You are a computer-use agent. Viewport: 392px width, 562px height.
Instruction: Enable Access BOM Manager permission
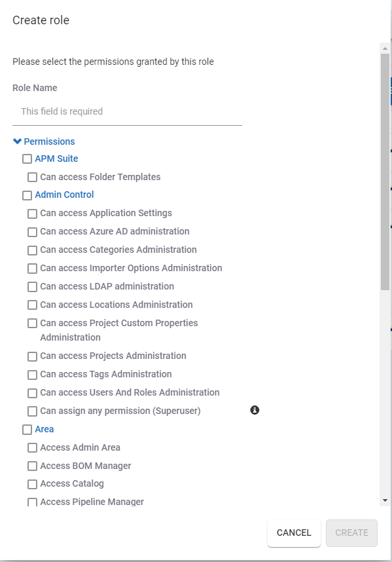(32, 466)
